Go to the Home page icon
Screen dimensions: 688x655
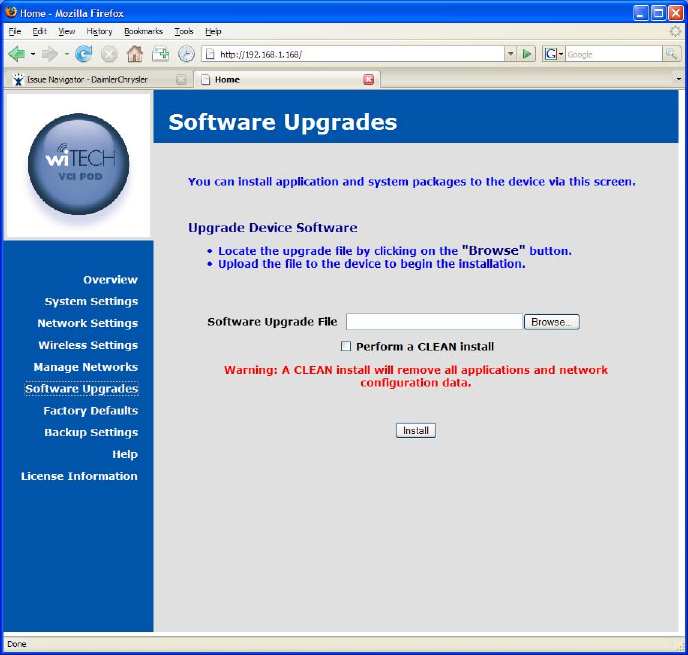(x=135, y=54)
